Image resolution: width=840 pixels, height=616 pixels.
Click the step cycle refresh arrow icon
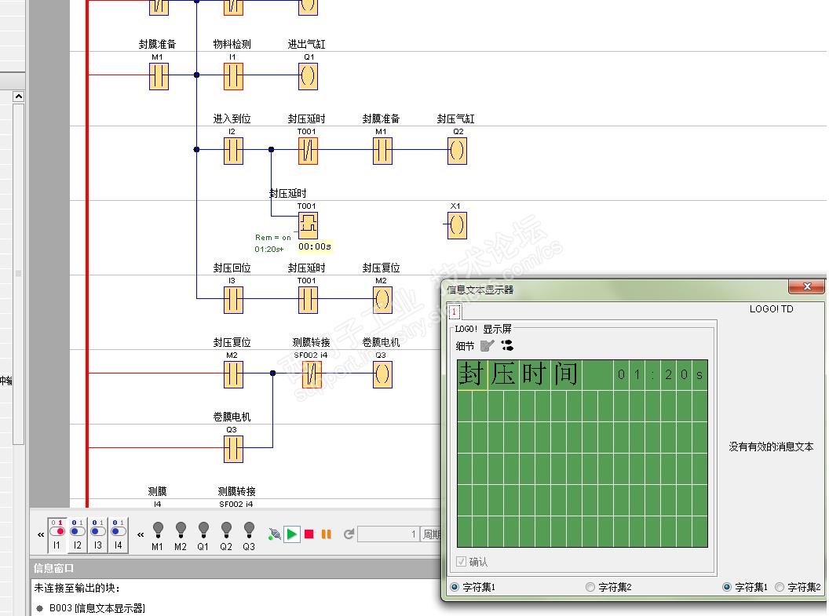point(349,534)
